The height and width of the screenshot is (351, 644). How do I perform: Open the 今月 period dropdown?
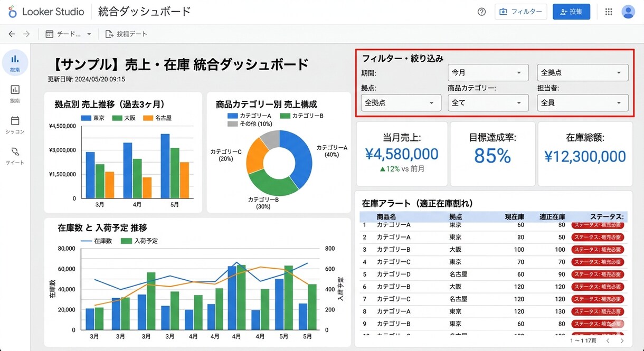pos(488,73)
